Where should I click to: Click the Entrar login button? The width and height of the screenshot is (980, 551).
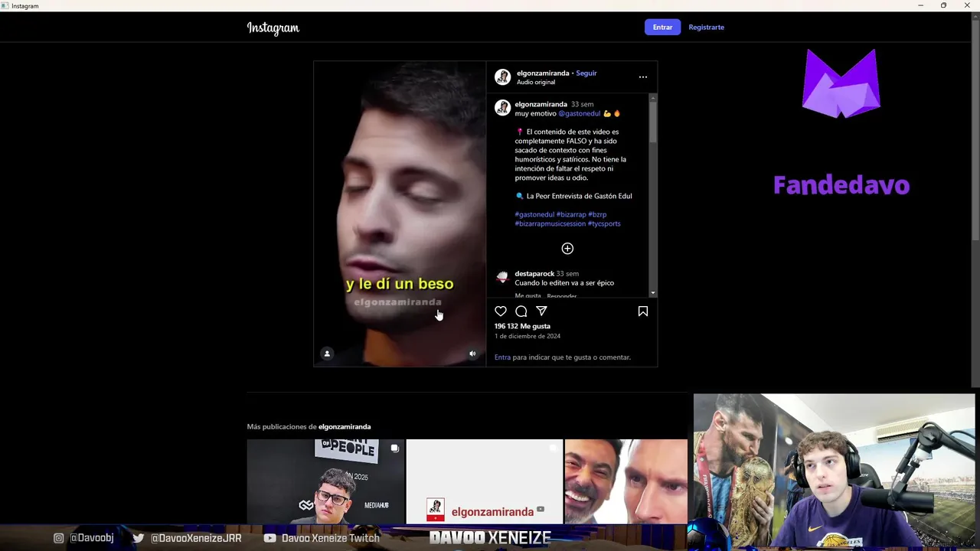click(662, 27)
